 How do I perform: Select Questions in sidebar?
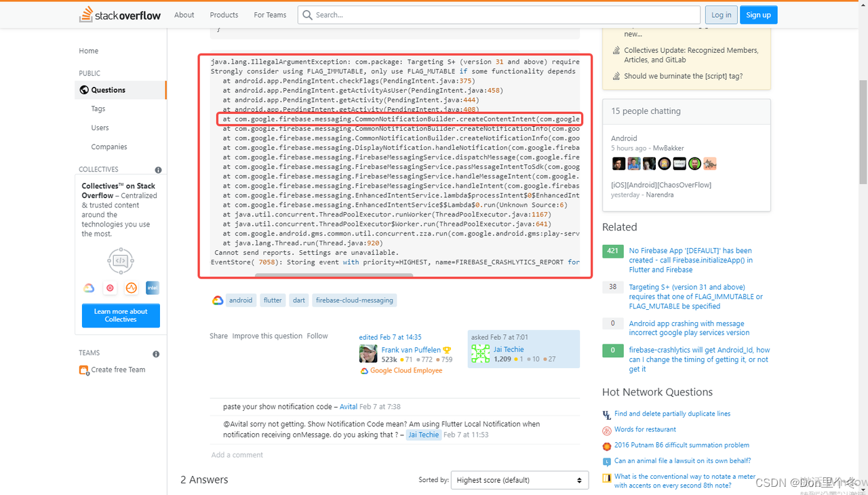[121, 90]
